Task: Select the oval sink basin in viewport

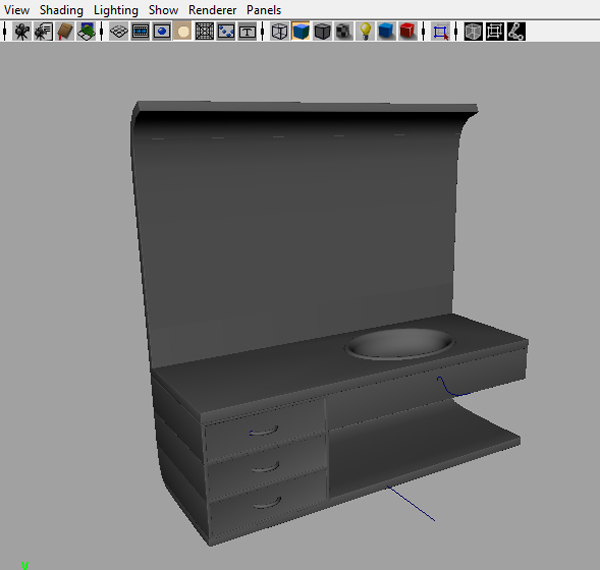Action: pyautogui.click(x=400, y=343)
